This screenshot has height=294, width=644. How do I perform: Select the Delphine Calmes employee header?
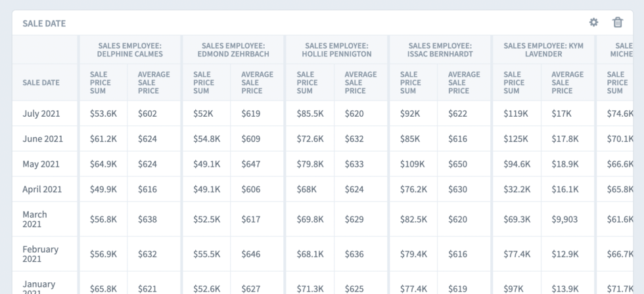coord(130,50)
